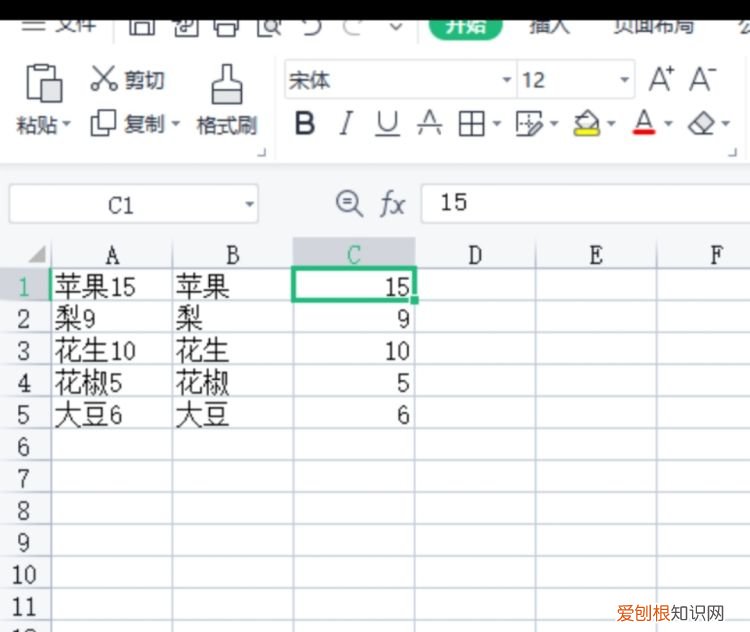
Task: Select cell B2 containing 梨
Action: tap(232, 318)
